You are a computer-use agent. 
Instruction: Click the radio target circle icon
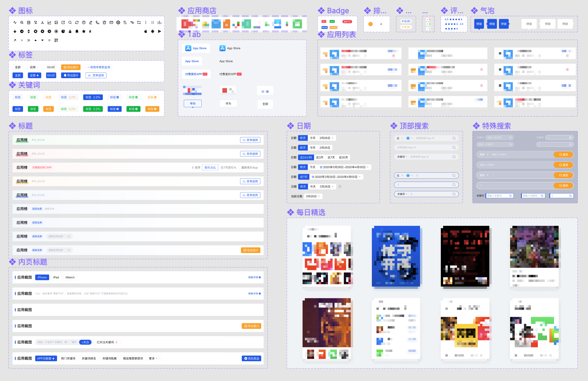coord(56,31)
